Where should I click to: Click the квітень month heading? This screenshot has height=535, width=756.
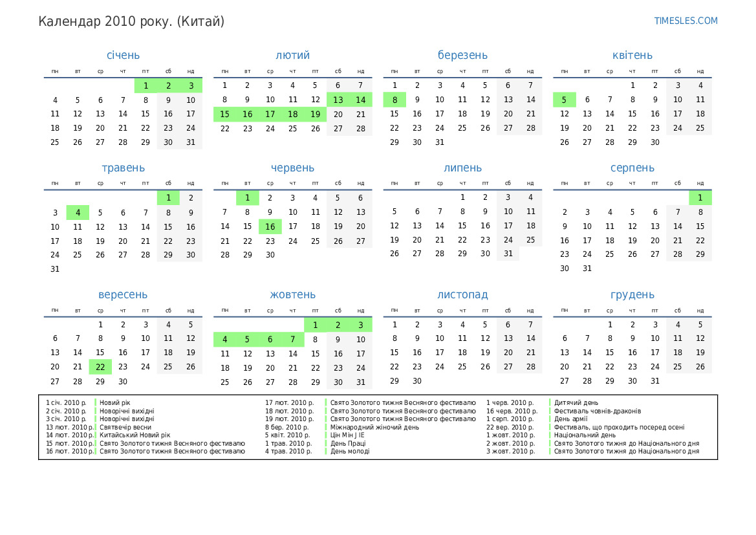(632, 56)
